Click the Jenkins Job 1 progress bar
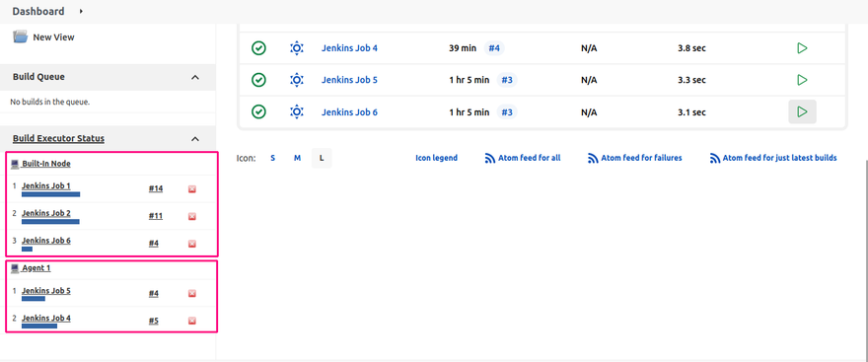 (x=51, y=194)
